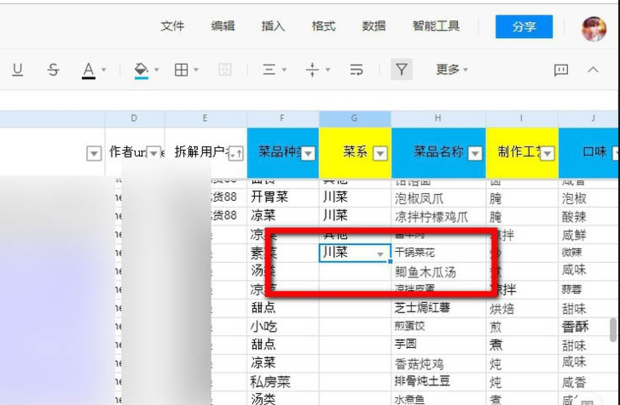Toggle the filter funnel icon
The image size is (620, 405).
pos(401,70)
